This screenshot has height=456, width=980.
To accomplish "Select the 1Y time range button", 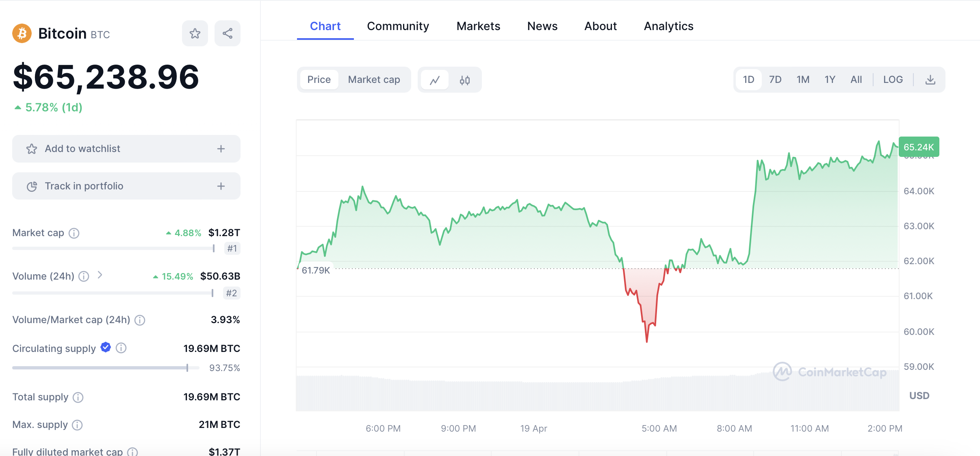I will 830,80.
